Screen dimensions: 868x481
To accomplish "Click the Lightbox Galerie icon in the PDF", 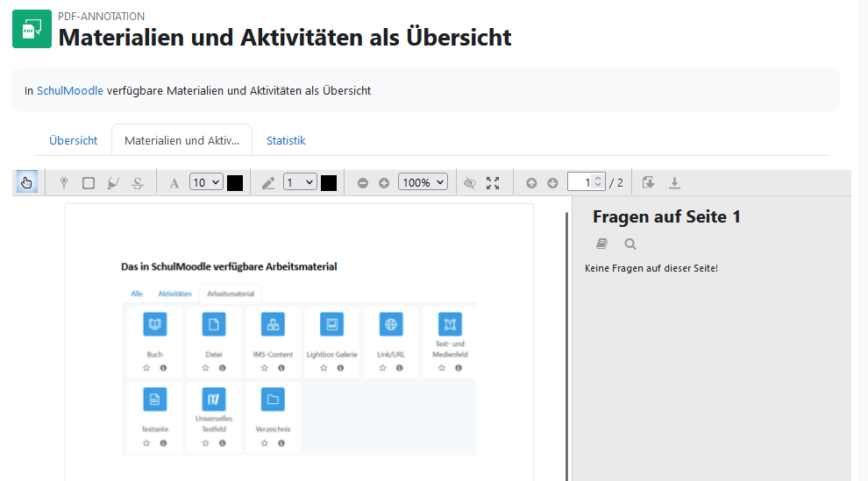I will pyautogui.click(x=331, y=324).
